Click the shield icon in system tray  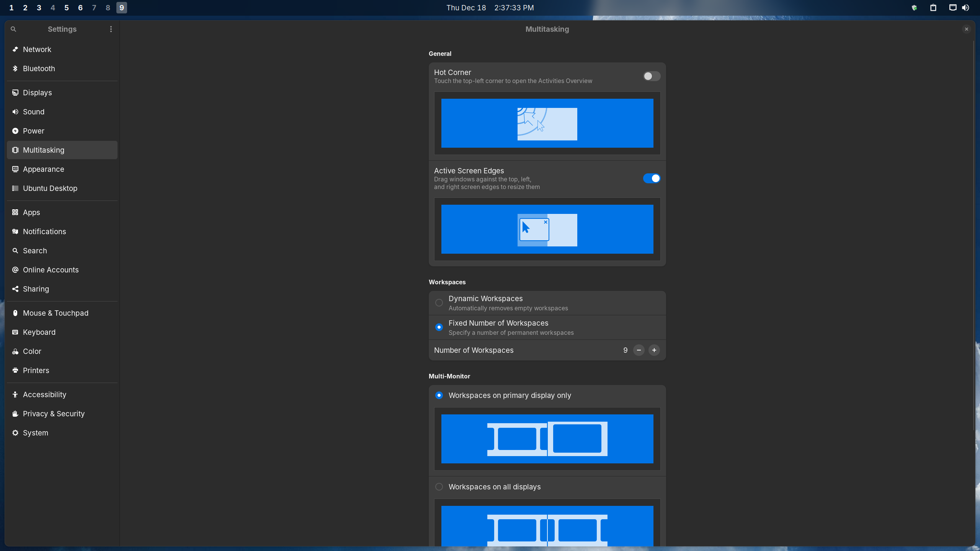[914, 8]
